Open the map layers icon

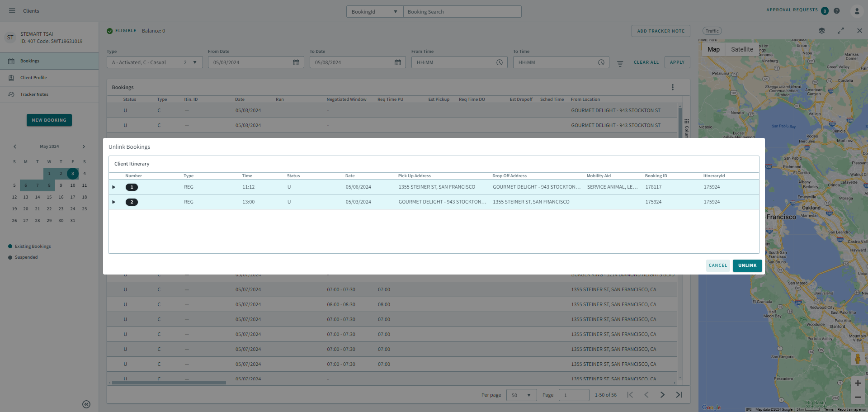point(821,31)
